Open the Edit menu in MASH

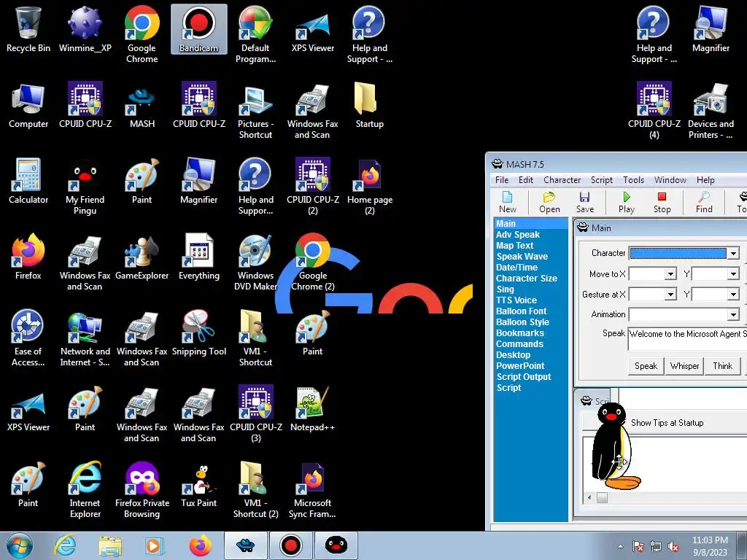pos(526,180)
